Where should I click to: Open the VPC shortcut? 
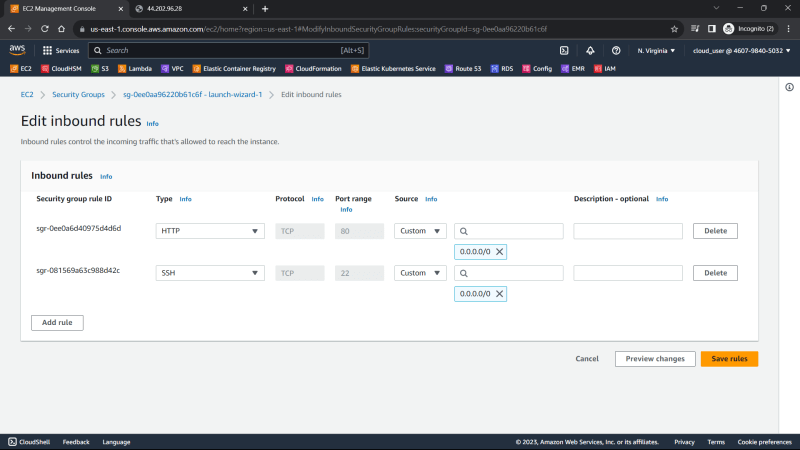172,68
